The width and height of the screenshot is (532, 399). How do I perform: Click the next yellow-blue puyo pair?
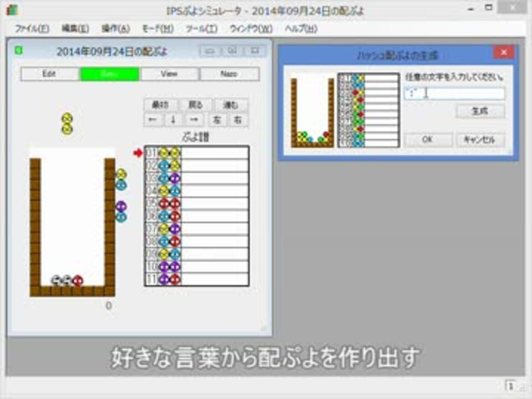(121, 180)
